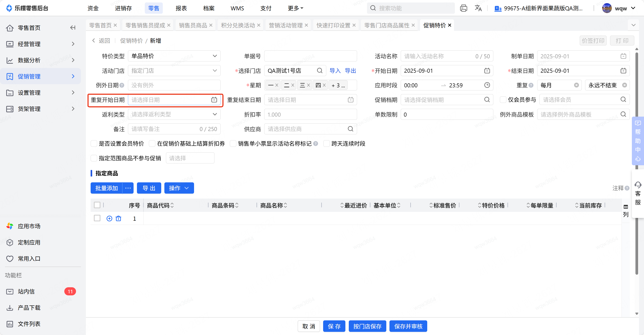Open the language translation icon
644x335 pixels.
click(478, 8)
